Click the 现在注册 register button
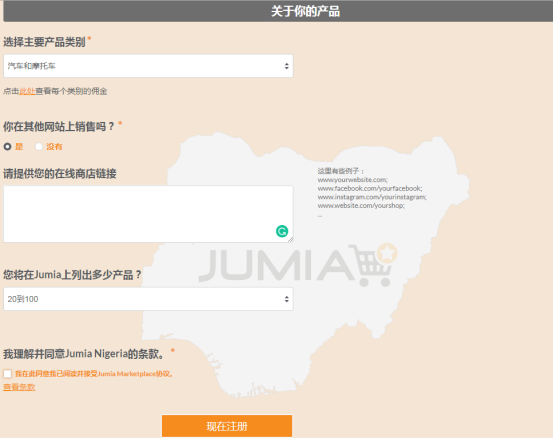 point(227,426)
